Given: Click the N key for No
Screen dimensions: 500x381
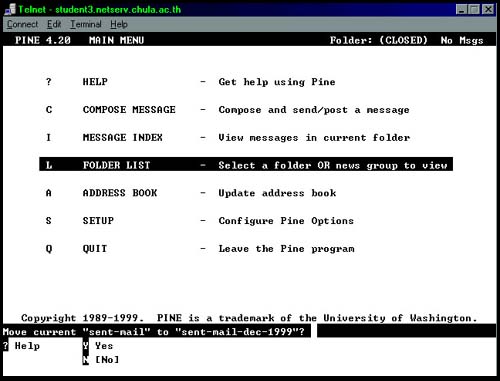Looking at the screenshot, I should click(x=86, y=360).
